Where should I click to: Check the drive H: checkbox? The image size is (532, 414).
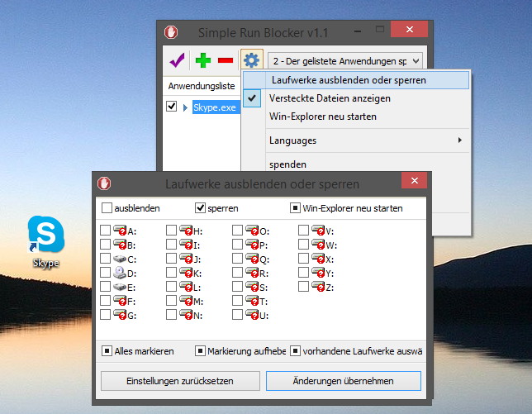(171, 231)
